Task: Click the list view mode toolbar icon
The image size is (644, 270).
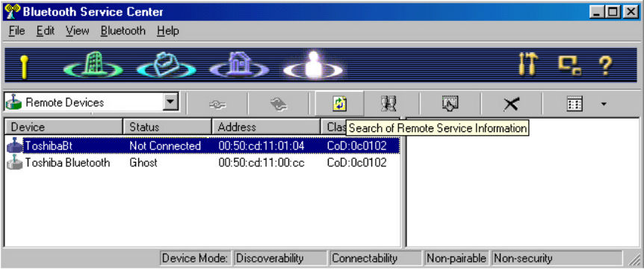Action: (x=575, y=104)
